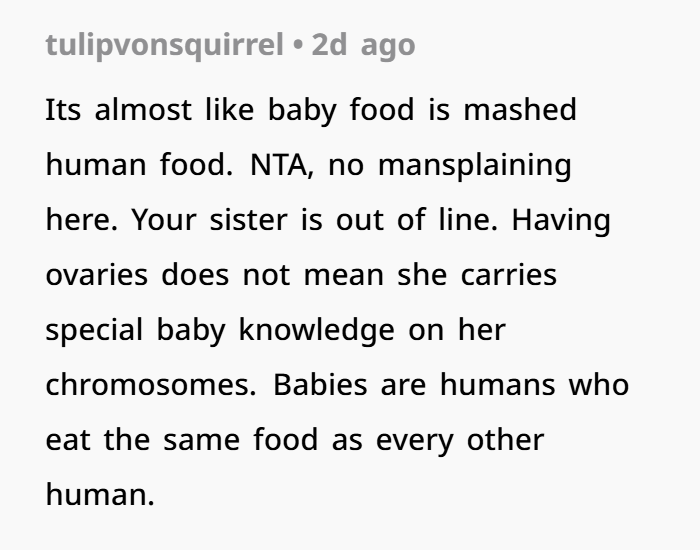The width and height of the screenshot is (700, 550).
Task: Click the "2d ago" timestamp
Action: pos(363,47)
